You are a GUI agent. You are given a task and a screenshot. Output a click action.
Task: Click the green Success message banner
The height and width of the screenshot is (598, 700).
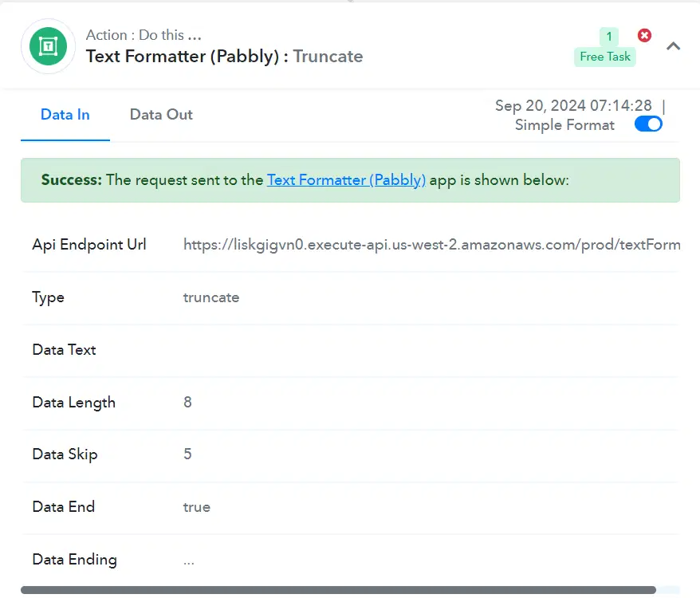350,180
